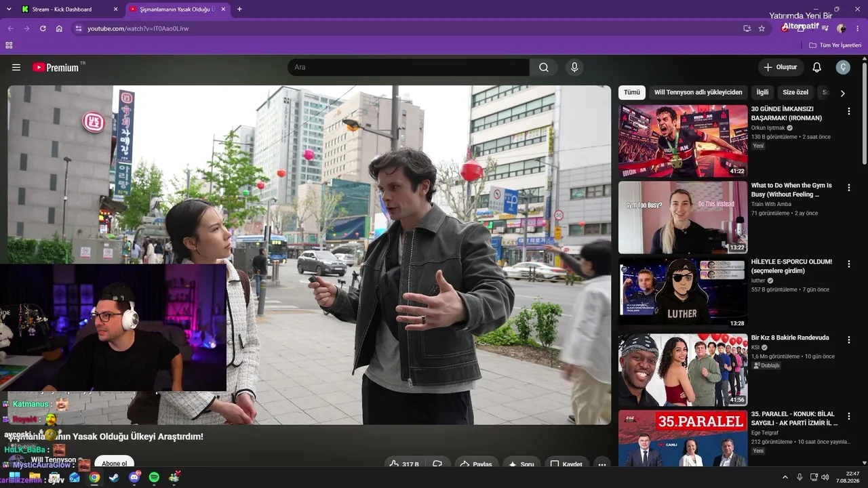Viewport: 868px width, 488px height.
Task: Select the Will Tennyson adlı yükleyiciden chip
Action: pos(698,92)
